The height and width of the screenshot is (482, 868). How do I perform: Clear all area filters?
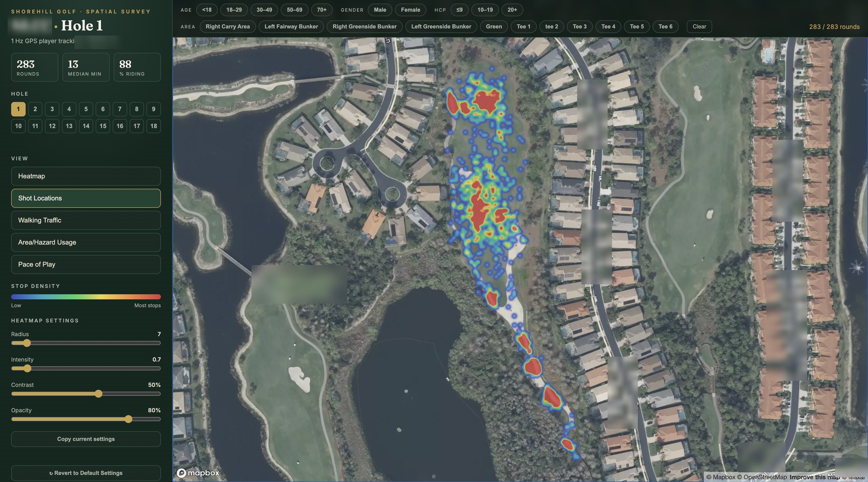pos(699,26)
